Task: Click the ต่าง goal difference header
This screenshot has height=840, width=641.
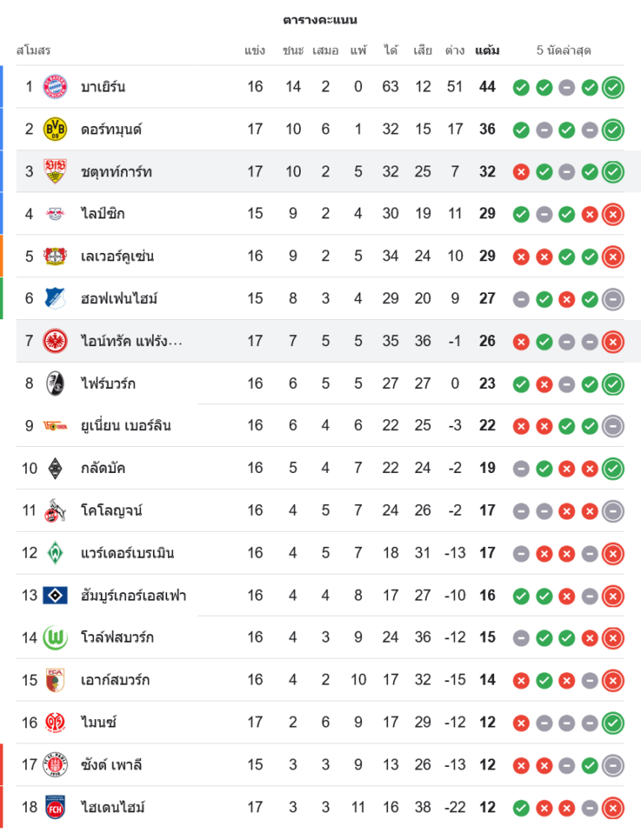Action: coord(454,50)
